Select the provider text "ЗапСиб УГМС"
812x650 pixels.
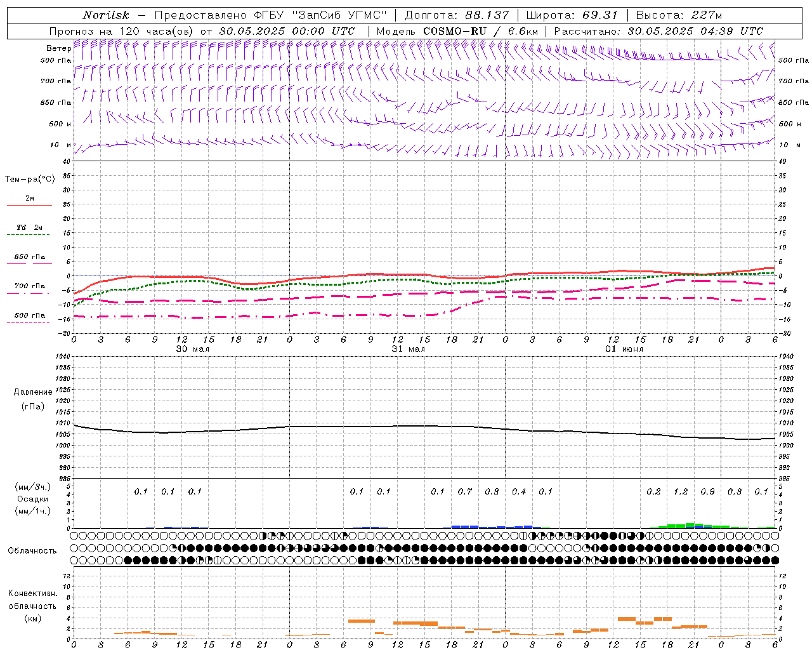tap(339, 15)
